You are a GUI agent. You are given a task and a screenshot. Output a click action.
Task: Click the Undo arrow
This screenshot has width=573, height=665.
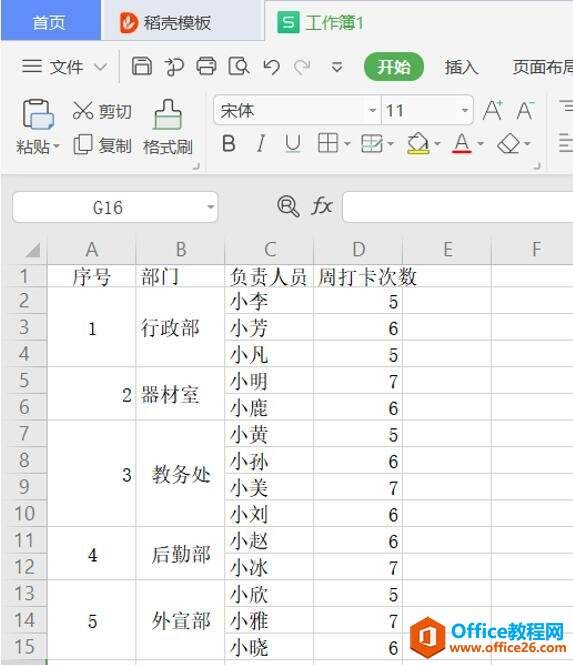click(271, 67)
